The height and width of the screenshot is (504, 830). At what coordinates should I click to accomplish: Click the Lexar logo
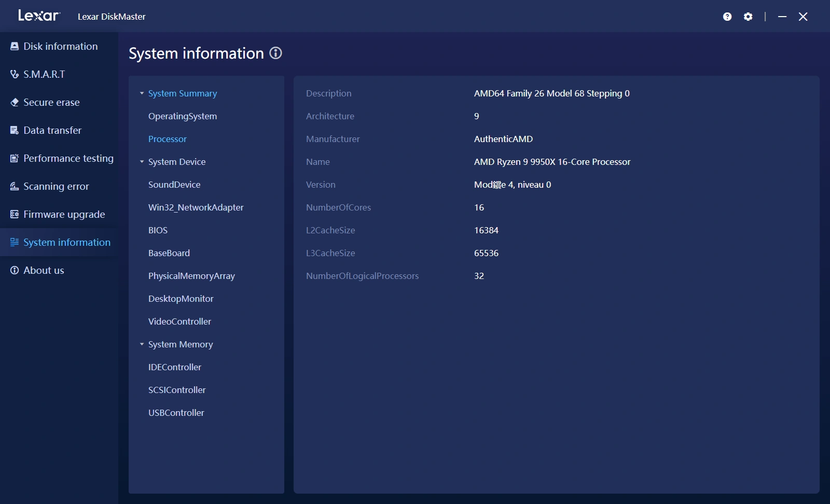pos(39,16)
